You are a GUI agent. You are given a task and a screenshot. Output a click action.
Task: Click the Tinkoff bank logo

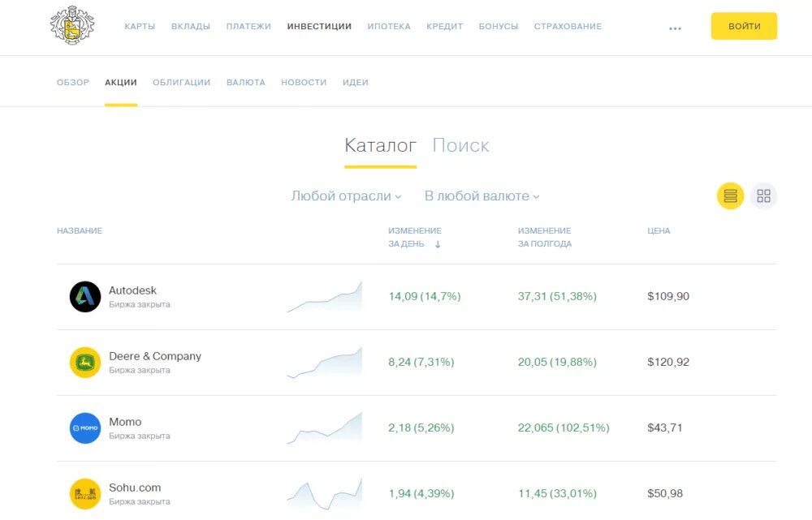tap(72, 26)
